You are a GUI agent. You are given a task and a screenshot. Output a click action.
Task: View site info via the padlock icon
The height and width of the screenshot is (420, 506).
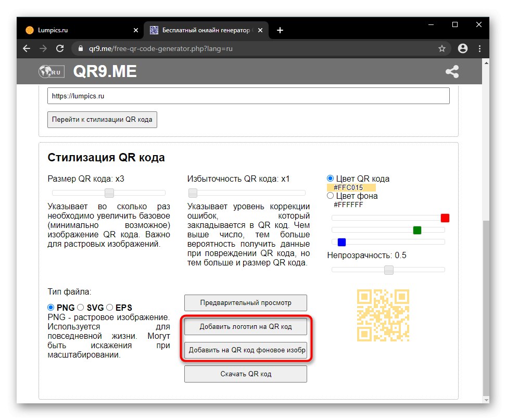[81, 49]
